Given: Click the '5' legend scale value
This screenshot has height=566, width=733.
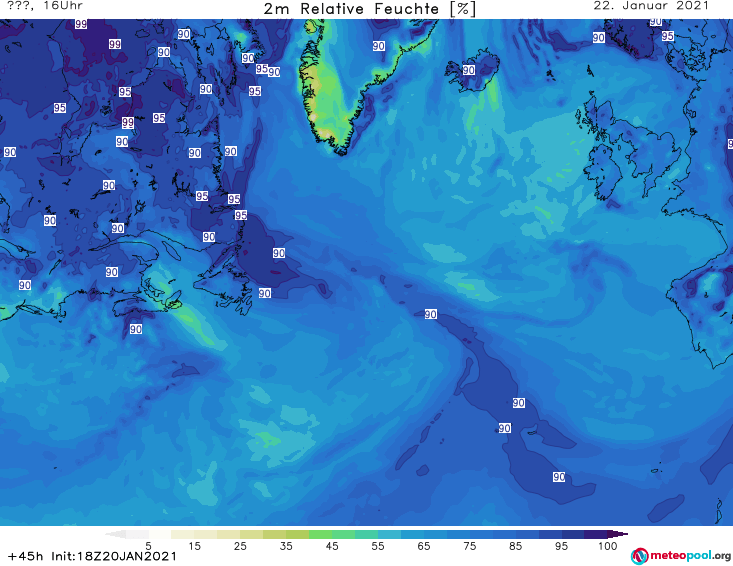Looking at the screenshot, I should (148, 546).
